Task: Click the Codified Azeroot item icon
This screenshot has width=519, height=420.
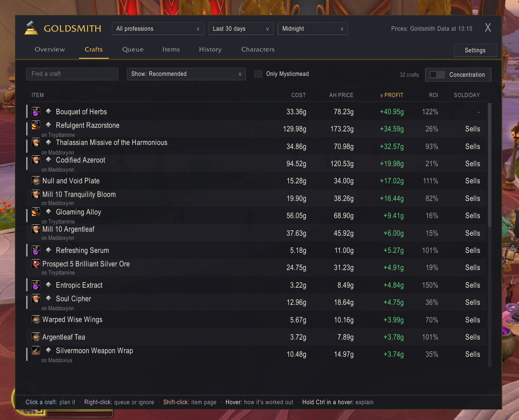Action: [x=36, y=160]
